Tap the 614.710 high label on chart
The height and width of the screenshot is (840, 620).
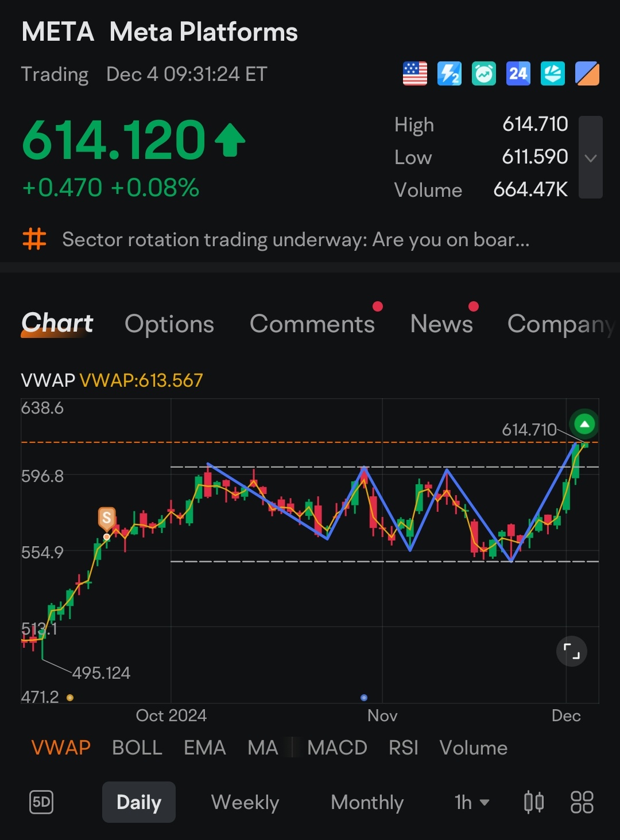click(529, 429)
